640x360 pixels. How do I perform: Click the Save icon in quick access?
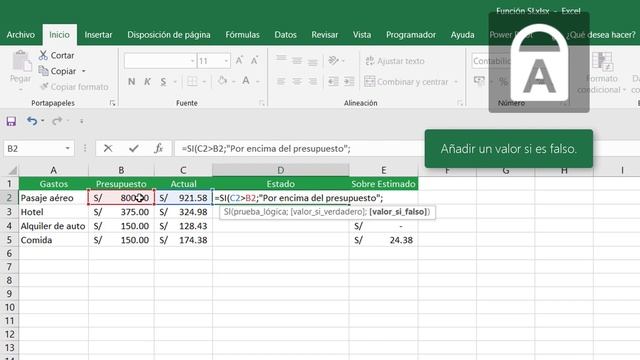click(11, 121)
